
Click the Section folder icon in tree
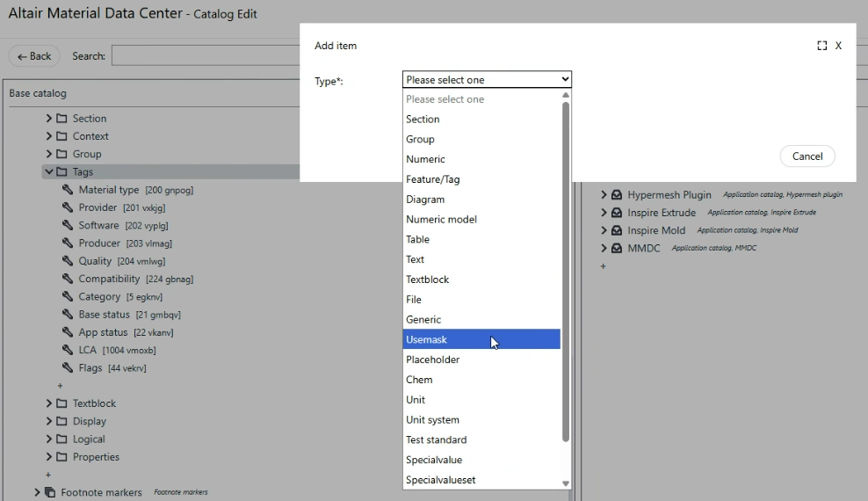pos(62,119)
